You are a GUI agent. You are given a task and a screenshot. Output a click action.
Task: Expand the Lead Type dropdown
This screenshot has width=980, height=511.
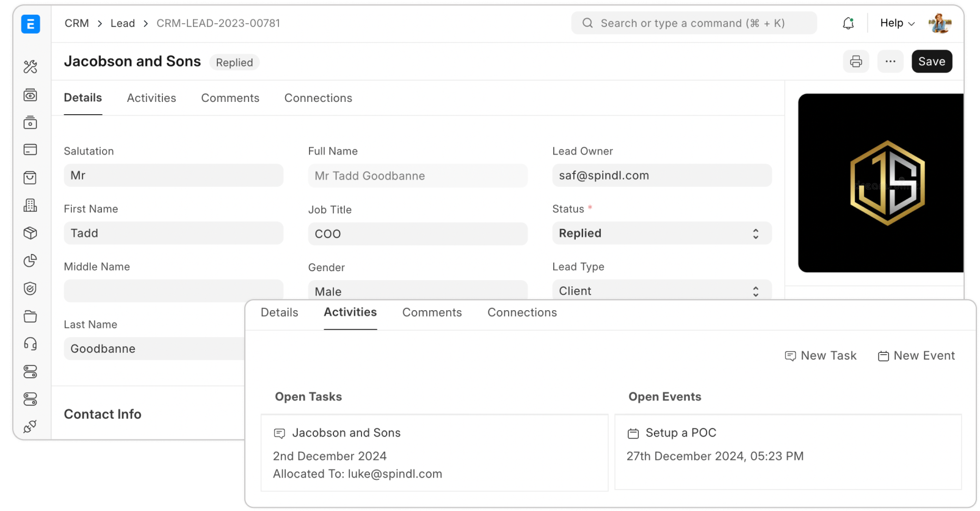(661, 291)
